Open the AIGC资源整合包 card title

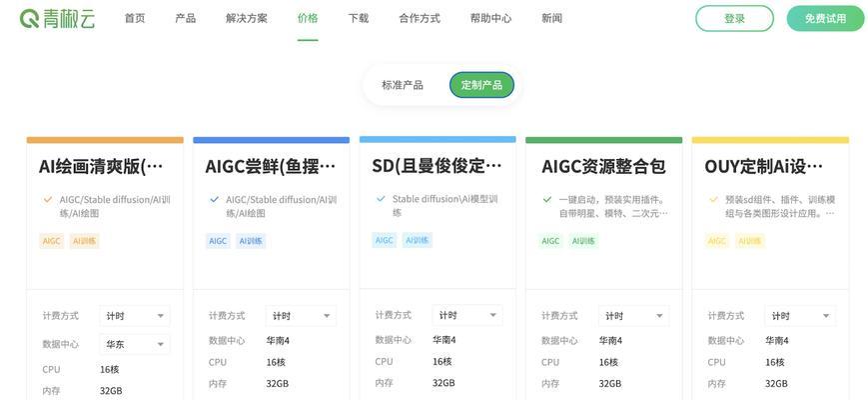[603, 166]
